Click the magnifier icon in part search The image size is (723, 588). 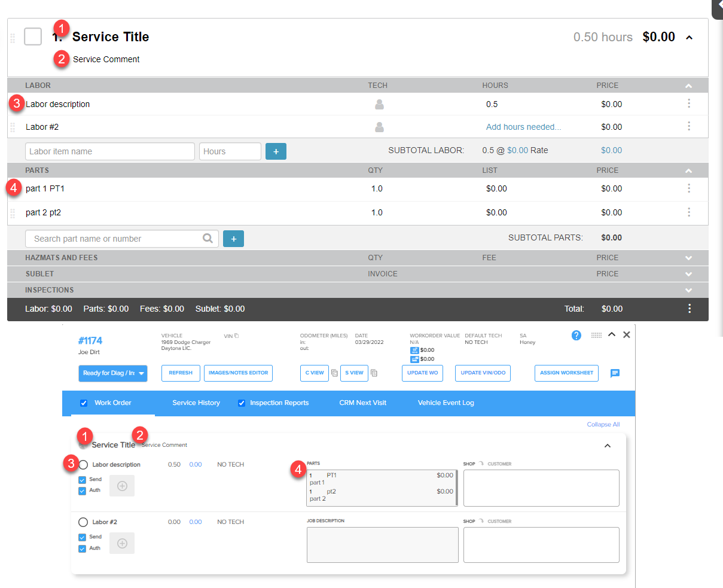pos(208,238)
